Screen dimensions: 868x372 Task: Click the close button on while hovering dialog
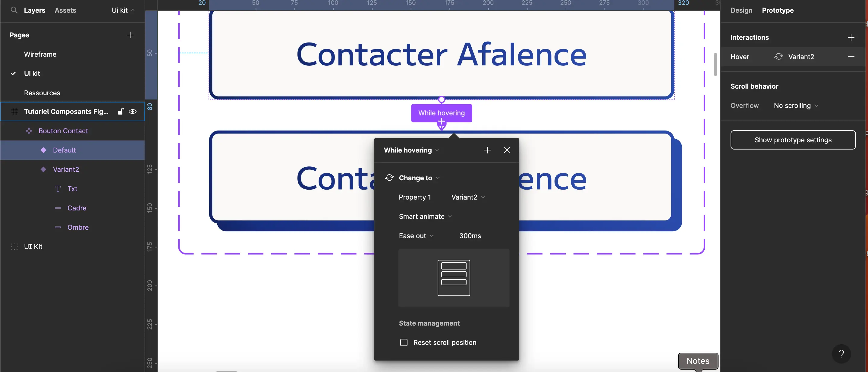[507, 150]
